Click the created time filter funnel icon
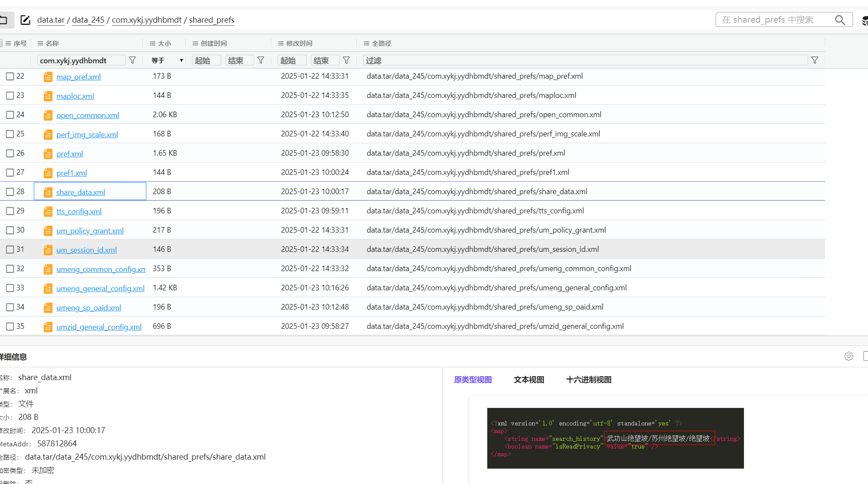The image size is (868, 484). tap(261, 60)
